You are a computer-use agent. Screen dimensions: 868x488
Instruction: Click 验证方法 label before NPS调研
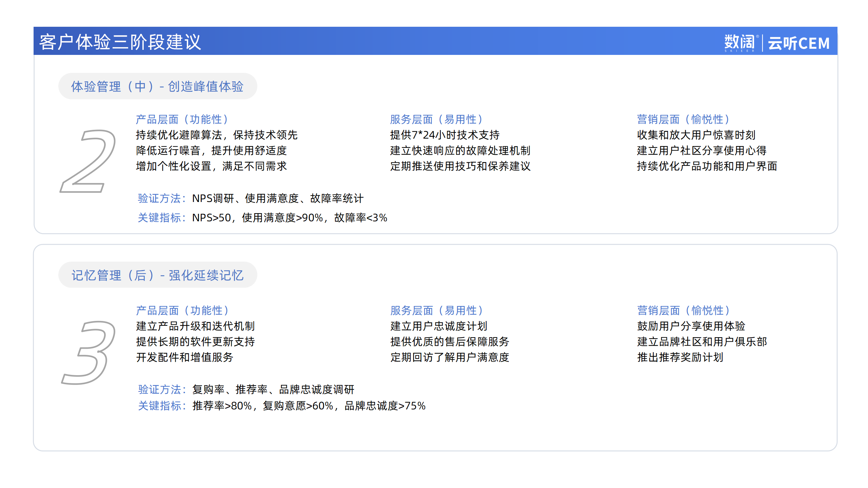(x=162, y=198)
